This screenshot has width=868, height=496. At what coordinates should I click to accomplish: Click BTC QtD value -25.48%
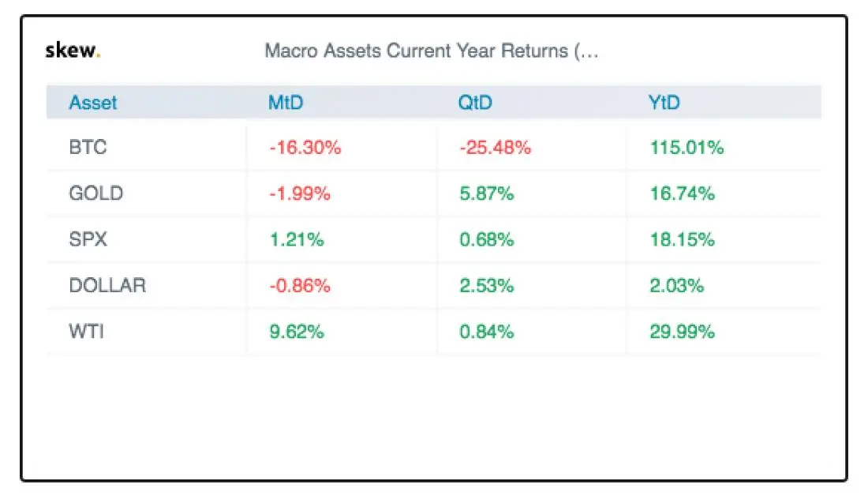coord(496,148)
